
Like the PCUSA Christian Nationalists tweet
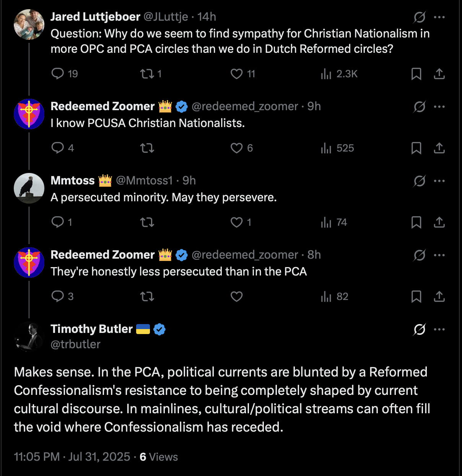click(237, 148)
